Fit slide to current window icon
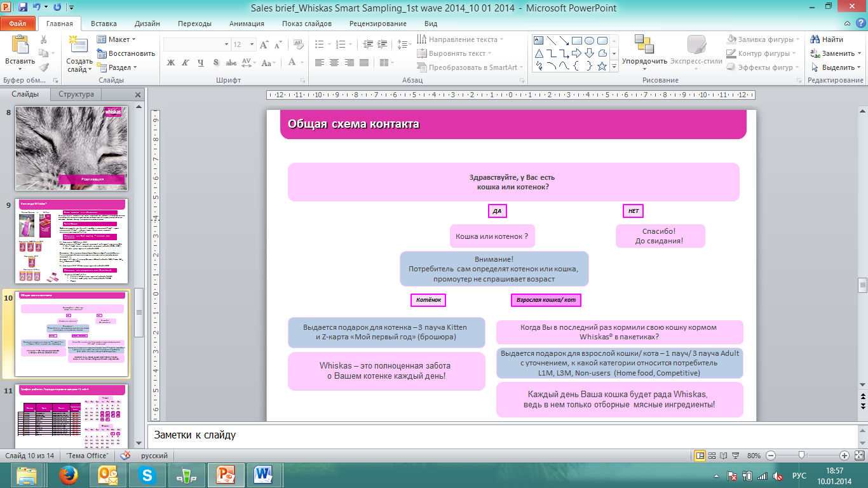The width and height of the screenshot is (868, 488). [859, 456]
